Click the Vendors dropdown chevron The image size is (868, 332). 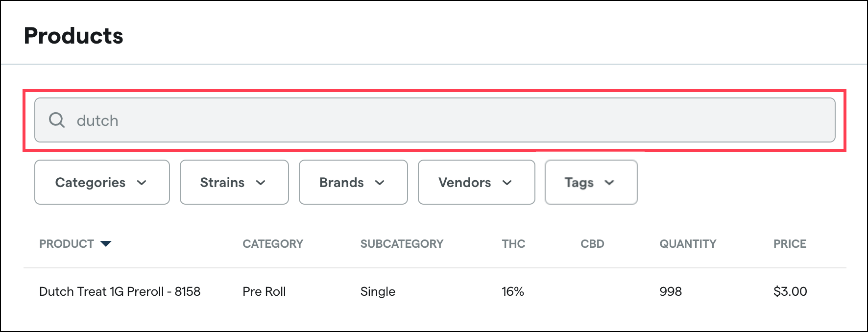pos(508,184)
